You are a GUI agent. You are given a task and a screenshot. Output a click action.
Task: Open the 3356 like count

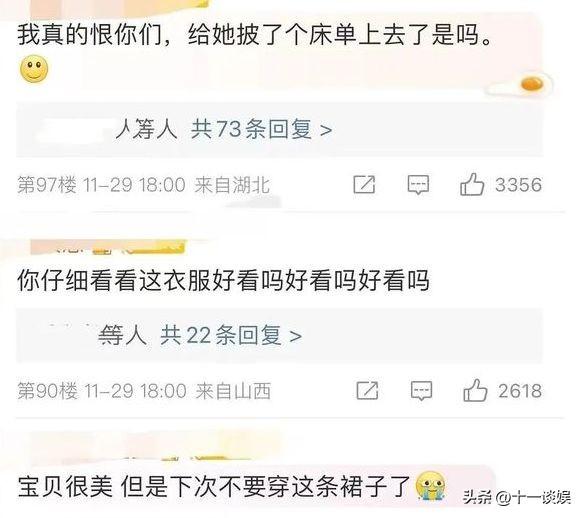[518, 185]
